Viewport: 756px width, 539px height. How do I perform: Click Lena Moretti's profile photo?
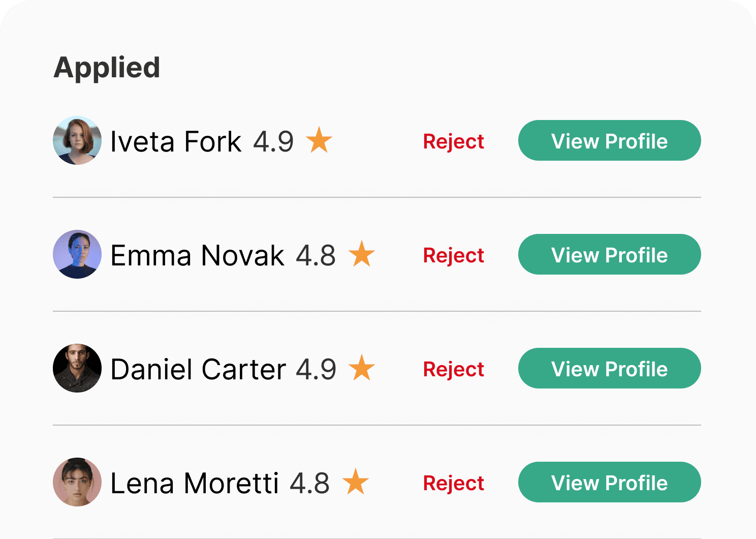(77, 482)
